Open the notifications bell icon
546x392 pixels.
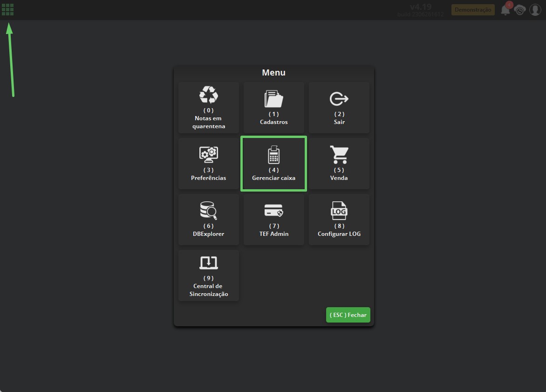point(505,10)
